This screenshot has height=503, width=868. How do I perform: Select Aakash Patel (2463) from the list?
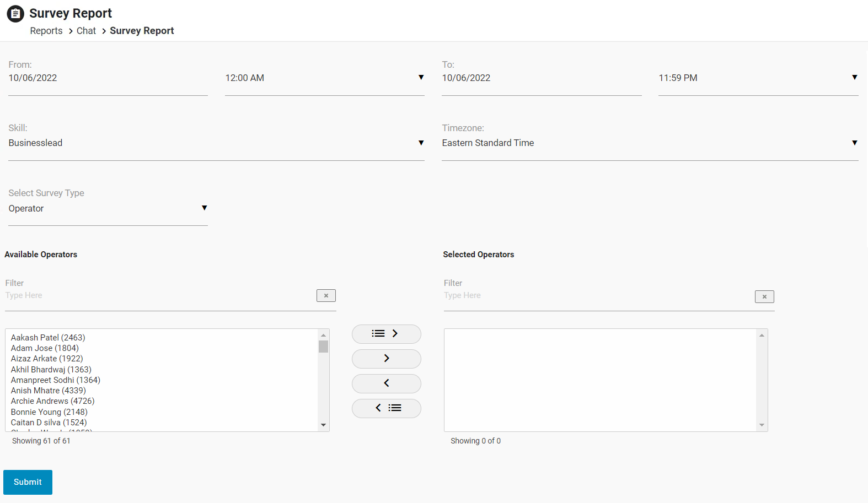(x=48, y=338)
